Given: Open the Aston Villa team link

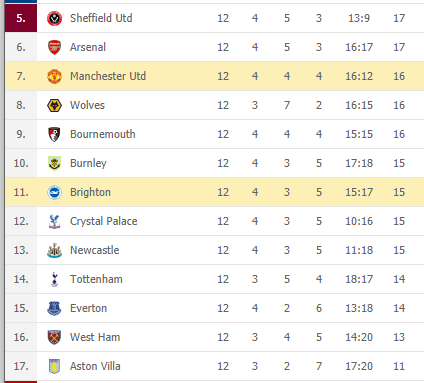Looking at the screenshot, I should coord(95,366).
